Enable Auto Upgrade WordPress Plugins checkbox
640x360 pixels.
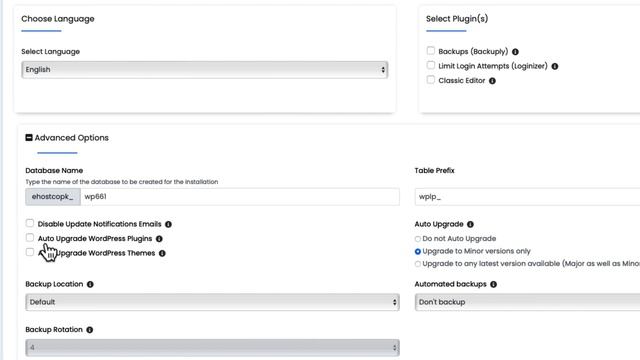(x=30, y=238)
